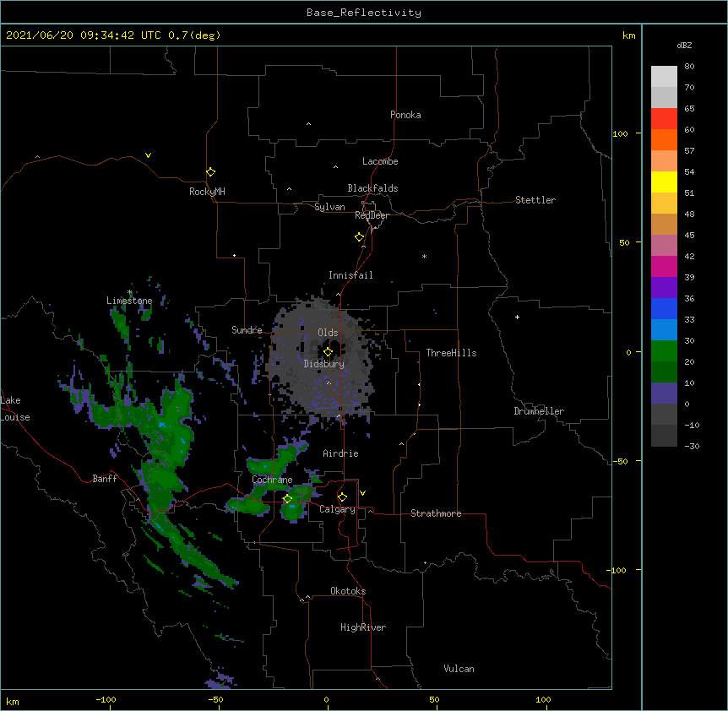728x711 pixels.
Task: Click the asterisk marker east of Innisfail
Action: click(424, 256)
